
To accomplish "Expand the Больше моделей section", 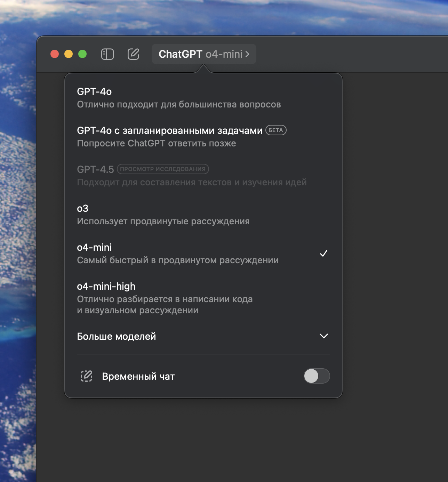I will [x=203, y=336].
